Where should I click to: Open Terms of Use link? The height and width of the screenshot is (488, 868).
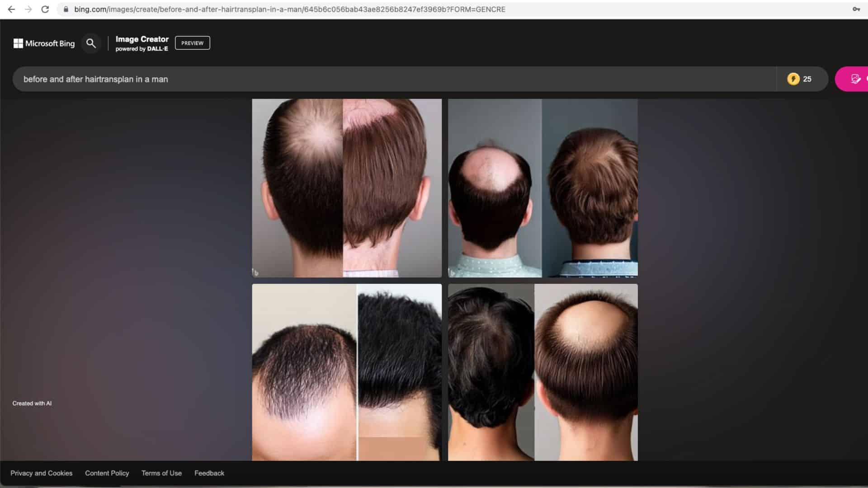tap(161, 473)
